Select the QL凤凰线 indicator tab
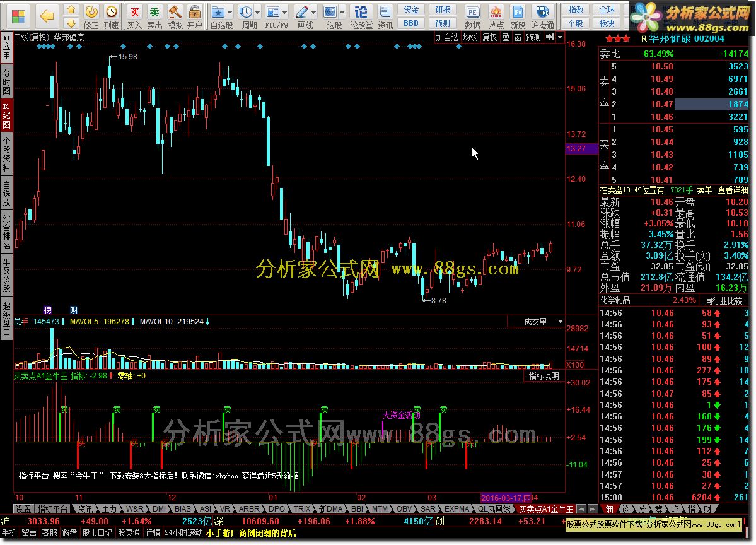Image resolution: width=756 pixels, height=545 pixels. click(494, 509)
